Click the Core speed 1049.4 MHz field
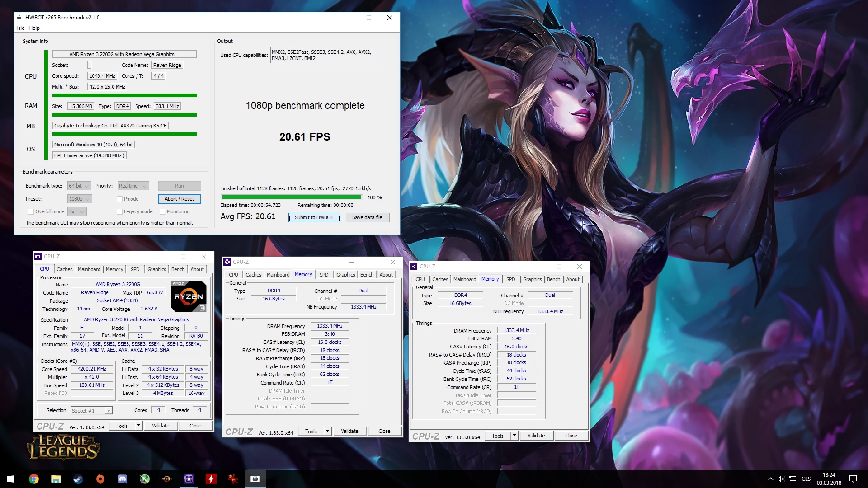 [102, 76]
